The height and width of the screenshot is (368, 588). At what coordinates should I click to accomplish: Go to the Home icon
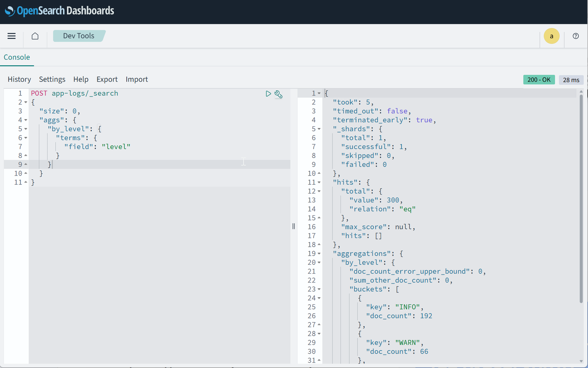pyautogui.click(x=35, y=36)
